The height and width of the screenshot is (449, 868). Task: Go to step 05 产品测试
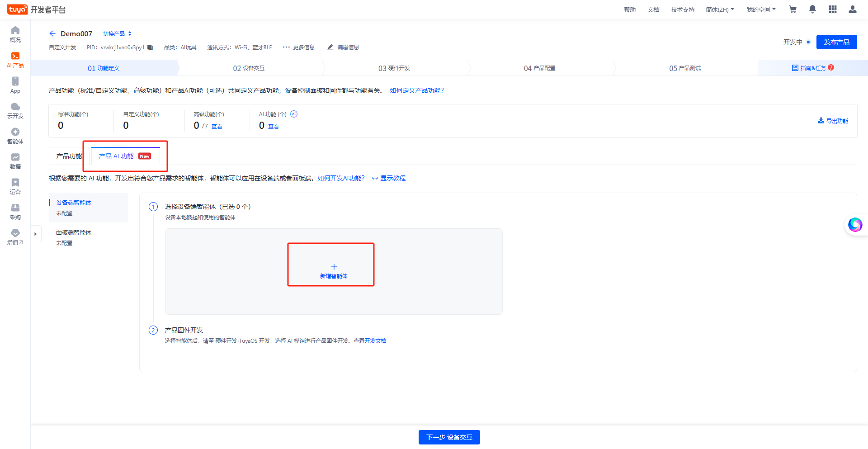click(685, 68)
